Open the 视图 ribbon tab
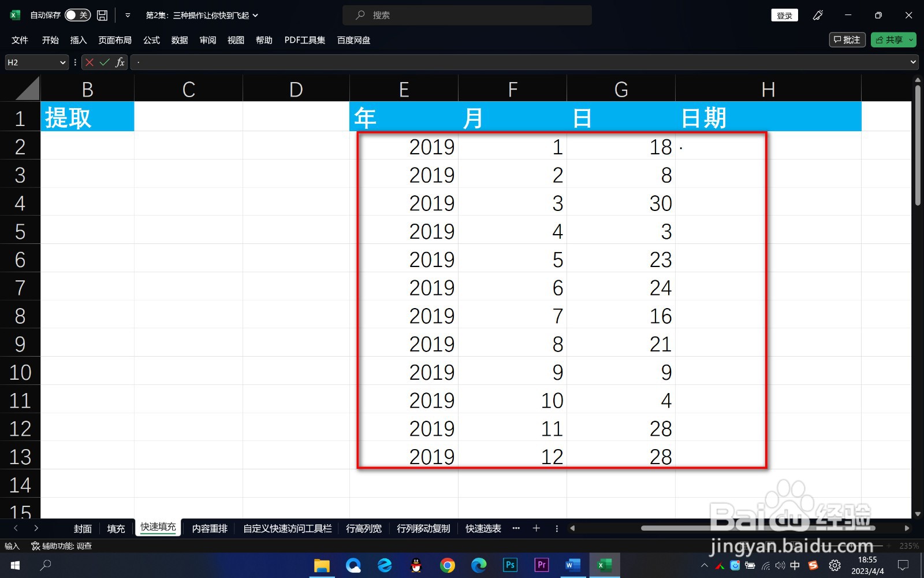 pyautogui.click(x=236, y=40)
